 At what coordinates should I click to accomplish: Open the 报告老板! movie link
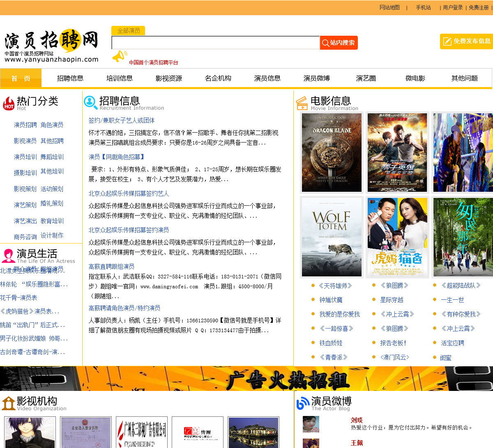[393, 343]
